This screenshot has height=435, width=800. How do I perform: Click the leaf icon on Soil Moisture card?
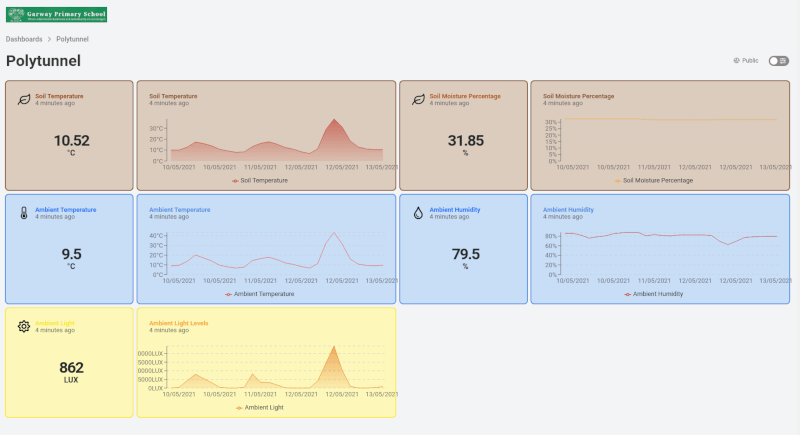coord(418,99)
